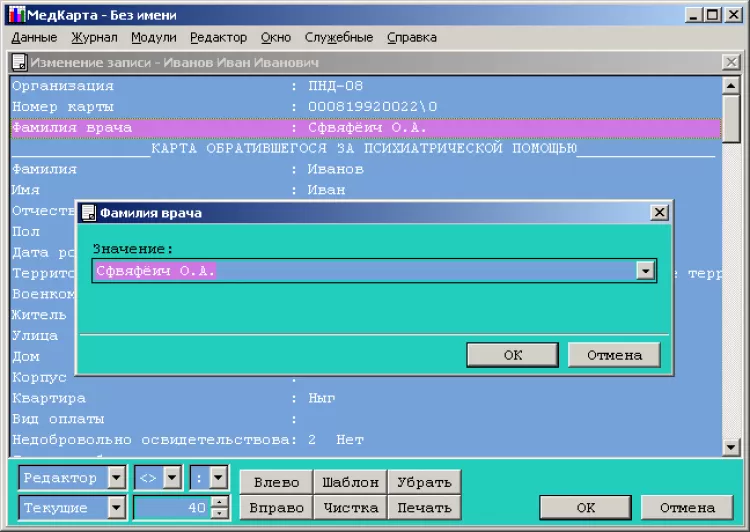Click the document icon of Изменение записи window
This screenshot has height=532, width=750.
pos(19,62)
